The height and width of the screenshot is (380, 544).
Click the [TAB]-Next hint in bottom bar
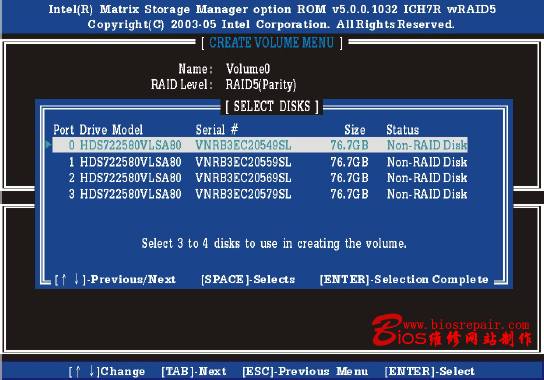tap(194, 371)
